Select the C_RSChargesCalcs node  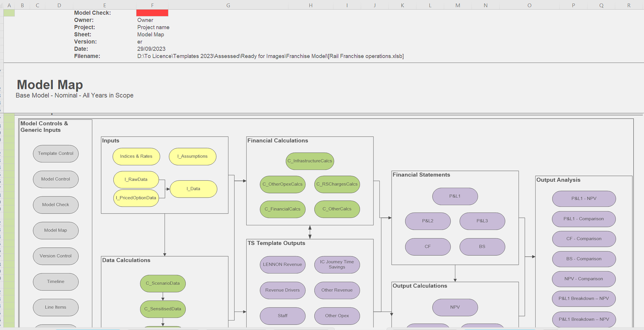coord(337,184)
